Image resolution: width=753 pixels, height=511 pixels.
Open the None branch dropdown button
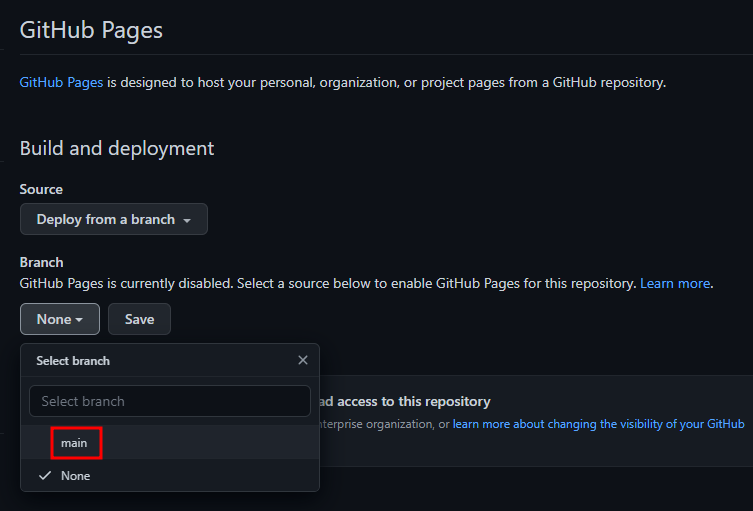60,319
